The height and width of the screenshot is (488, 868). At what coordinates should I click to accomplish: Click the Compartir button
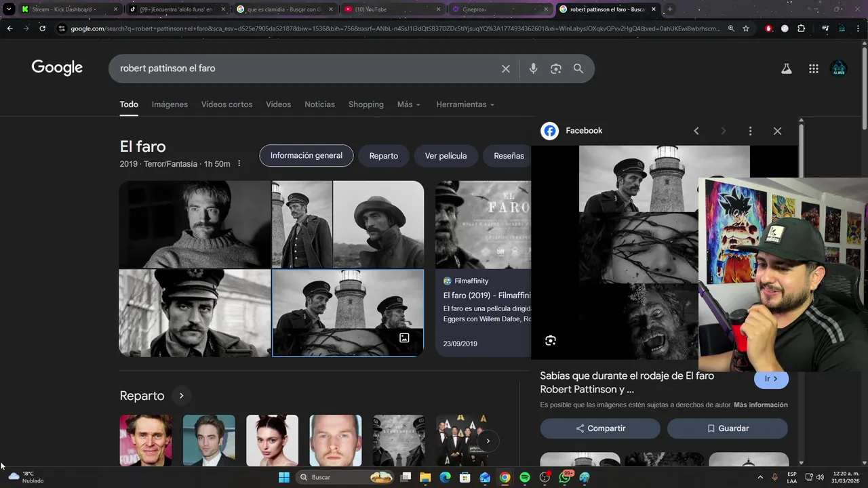point(600,428)
